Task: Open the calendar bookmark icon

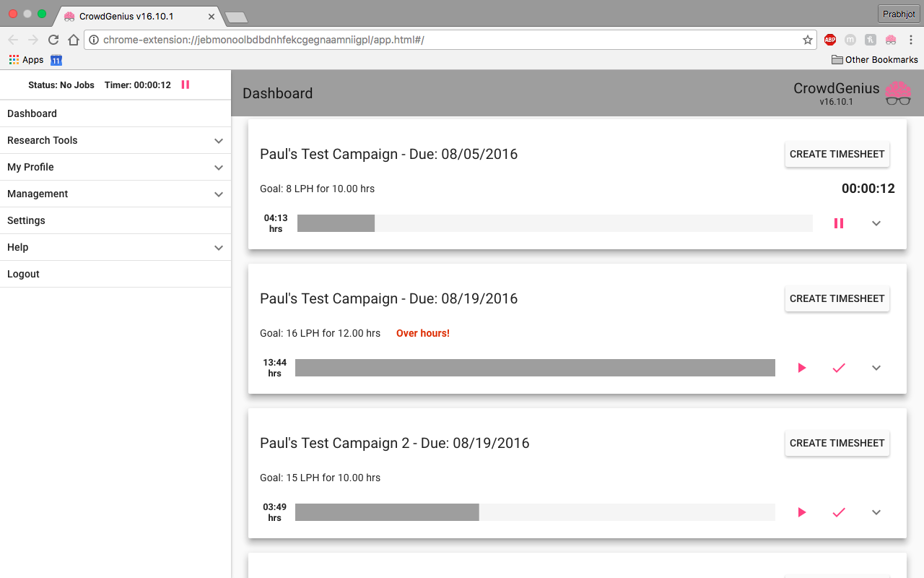Action: pyautogui.click(x=56, y=60)
